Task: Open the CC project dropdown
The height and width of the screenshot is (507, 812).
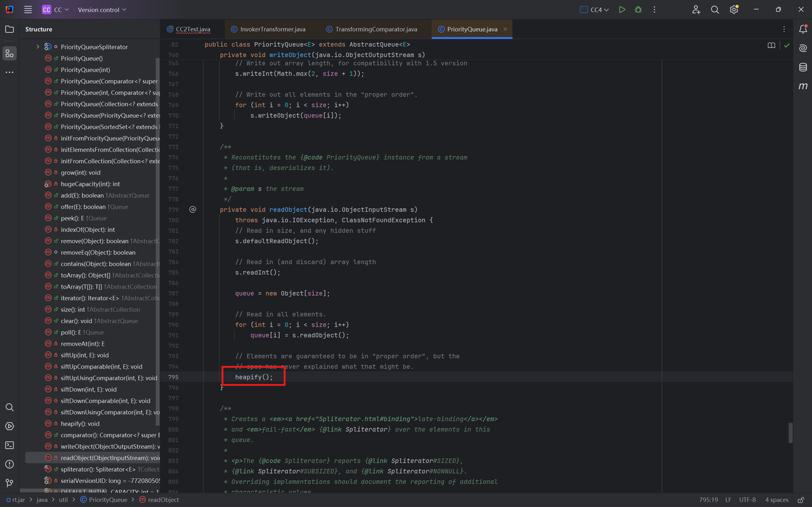Action: pyautogui.click(x=55, y=10)
